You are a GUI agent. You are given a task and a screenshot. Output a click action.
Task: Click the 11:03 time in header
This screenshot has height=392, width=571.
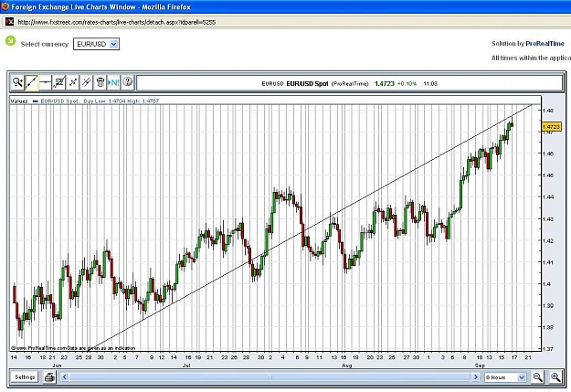pos(430,83)
